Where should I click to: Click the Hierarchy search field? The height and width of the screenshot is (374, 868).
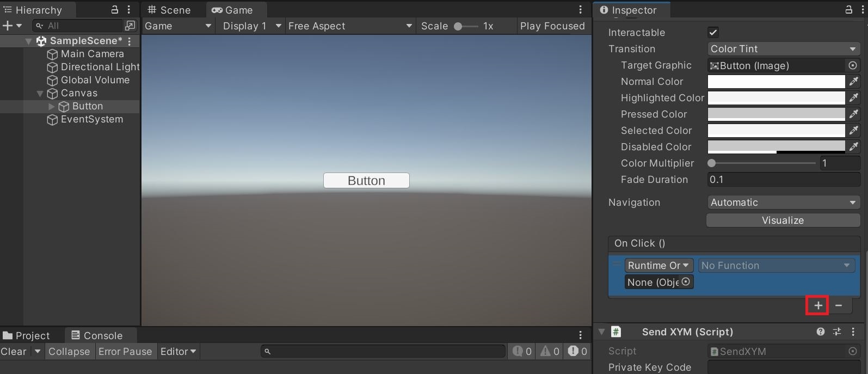coord(77,26)
